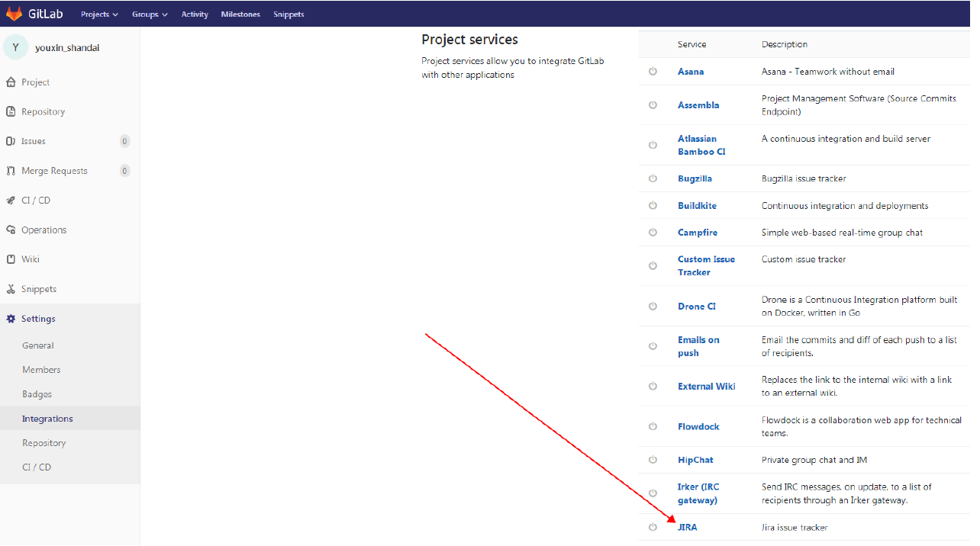Click the Snippets scissors icon in sidebar
This screenshot has height=546, width=980.
(11, 288)
